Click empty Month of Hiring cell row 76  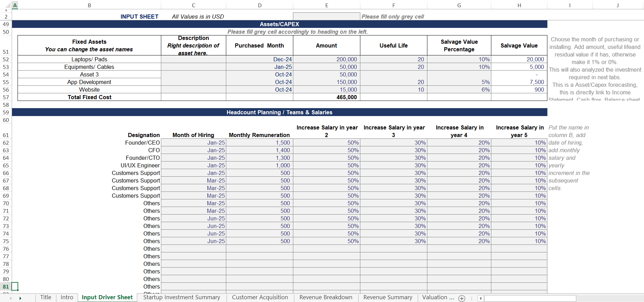(194, 249)
